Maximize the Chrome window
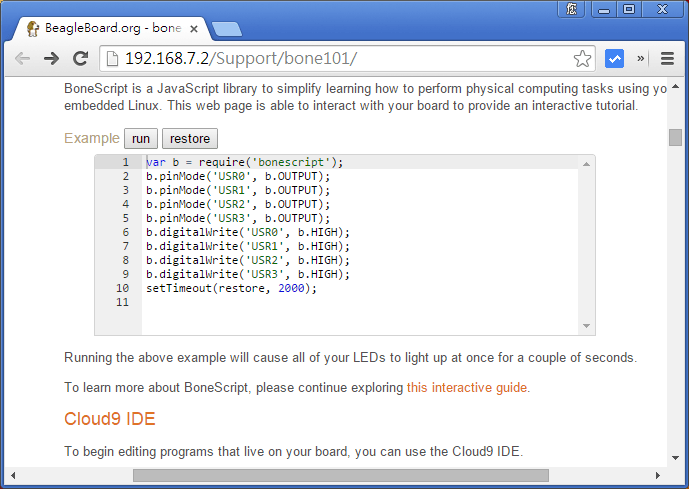Viewport: 689px width, 489px height. (x=629, y=9)
